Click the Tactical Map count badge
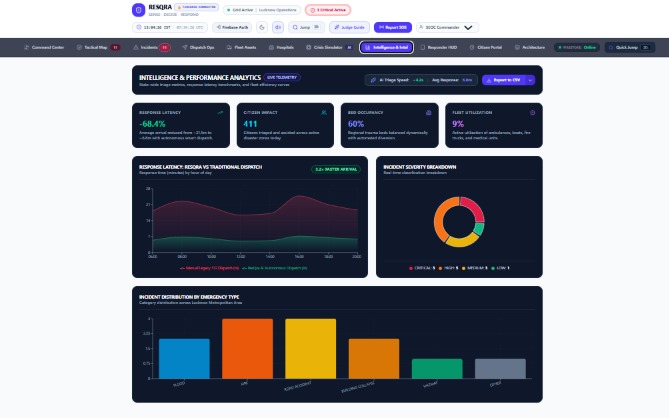 click(115, 47)
